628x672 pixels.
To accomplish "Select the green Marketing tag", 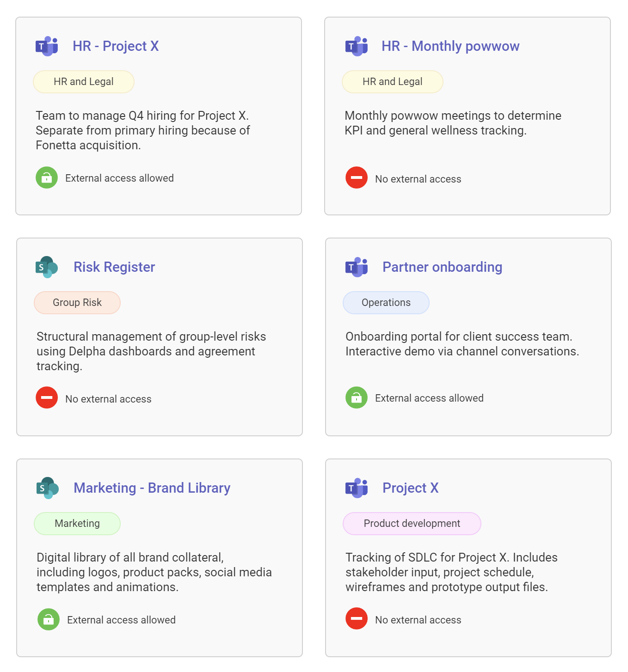I will 77,524.
